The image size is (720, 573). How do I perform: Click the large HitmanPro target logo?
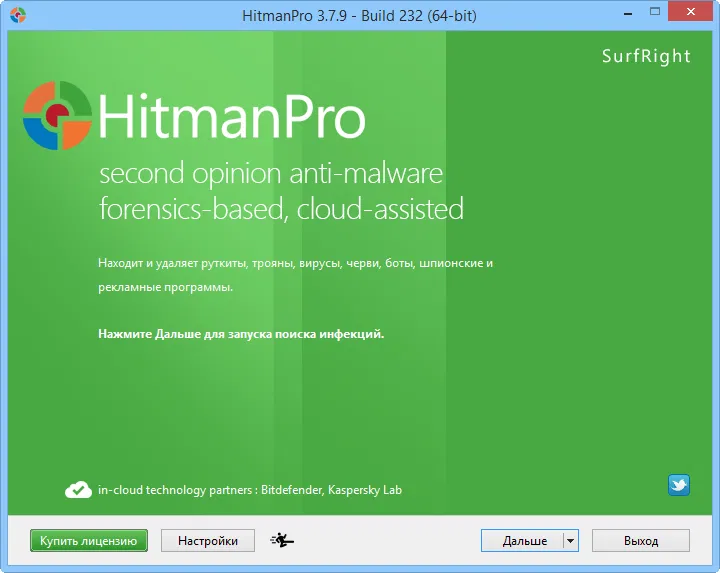coord(57,115)
